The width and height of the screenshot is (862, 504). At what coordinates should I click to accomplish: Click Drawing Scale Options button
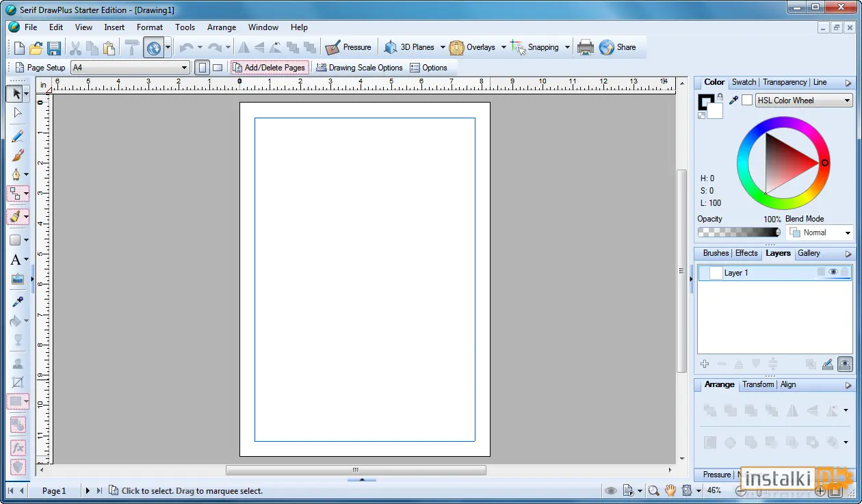[x=359, y=68]
